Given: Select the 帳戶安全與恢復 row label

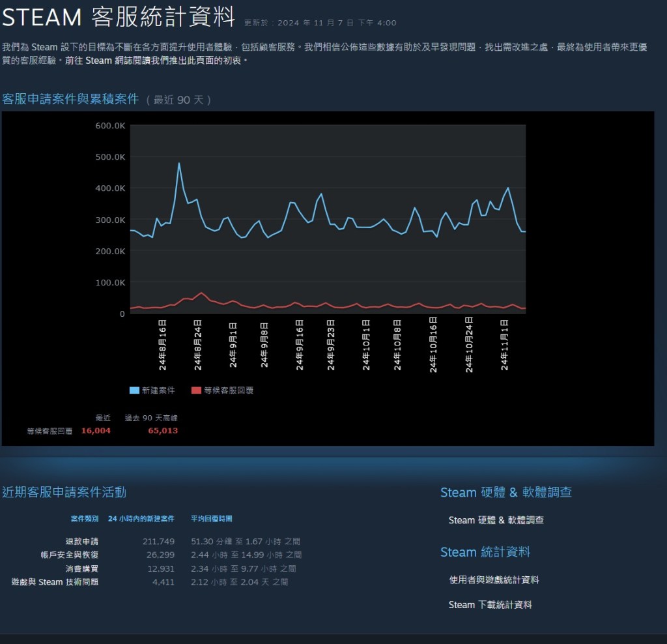Looking at the screenshot, I should pyautogui.click(x=69, y=555).
